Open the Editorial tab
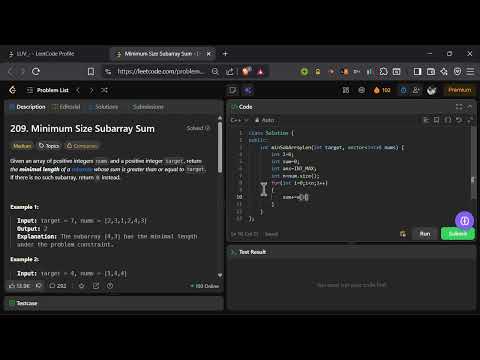The height and width of the screenshot is (360, 480). [66, 107]
